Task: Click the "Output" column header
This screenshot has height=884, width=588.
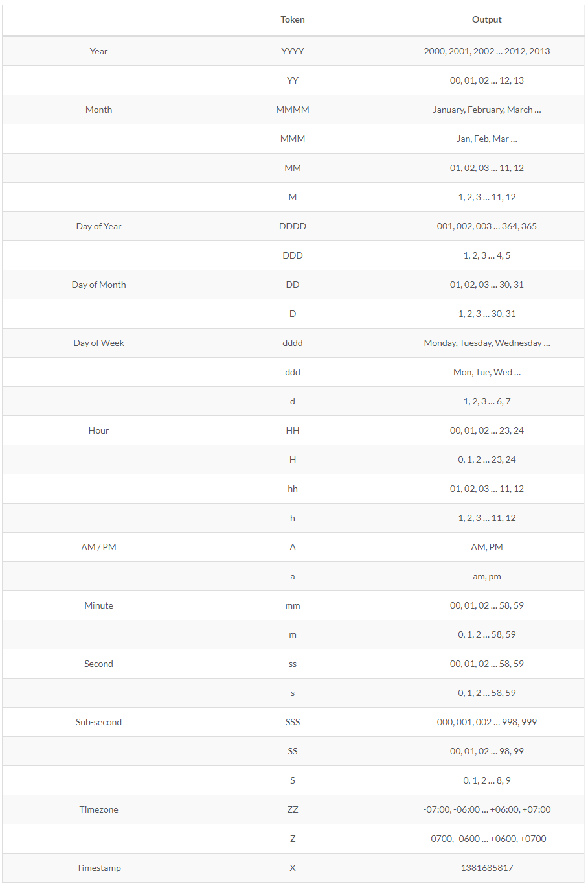Action: [x=487, y=20]
